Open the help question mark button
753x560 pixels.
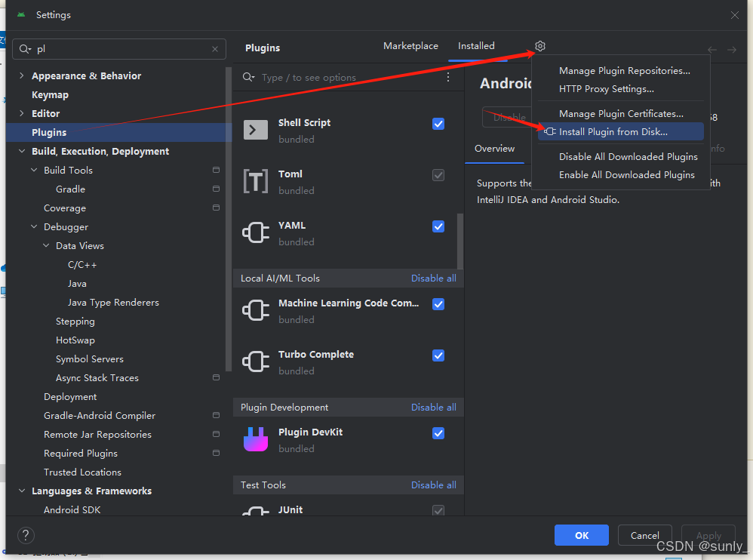coord(26,535)
